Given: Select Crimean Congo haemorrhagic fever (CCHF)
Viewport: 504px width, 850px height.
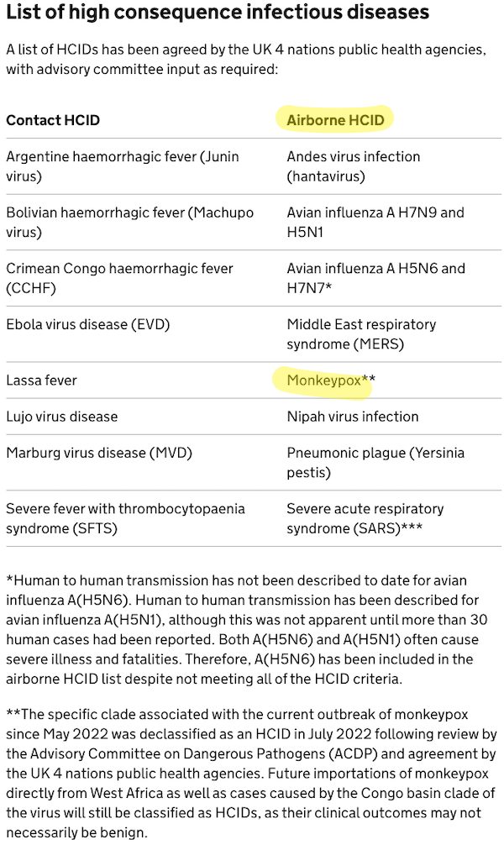Looking at the screenshot, I should pos(120,277).
